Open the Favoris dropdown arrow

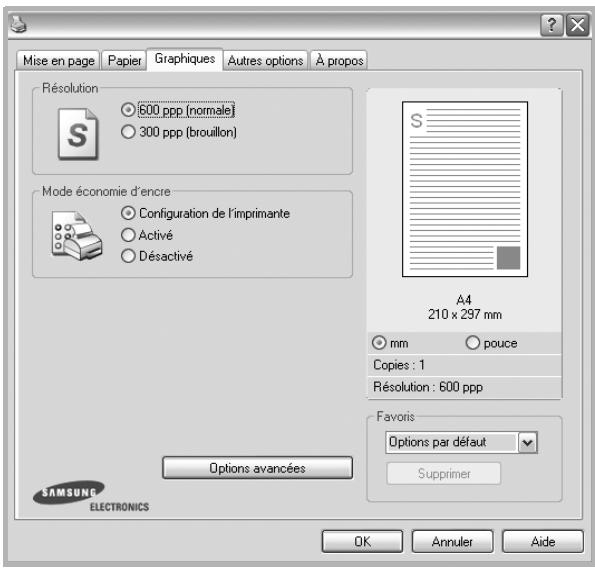pos(528,442)
